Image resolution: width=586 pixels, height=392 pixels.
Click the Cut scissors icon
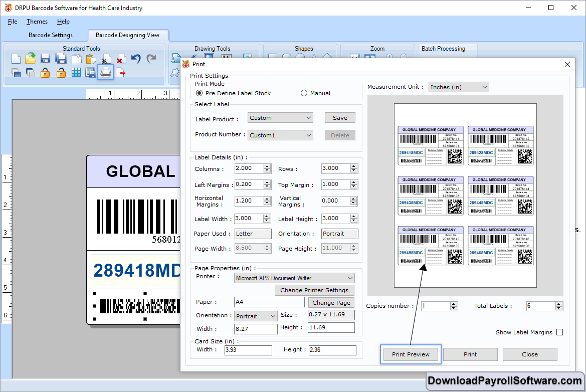pos(106,59)
